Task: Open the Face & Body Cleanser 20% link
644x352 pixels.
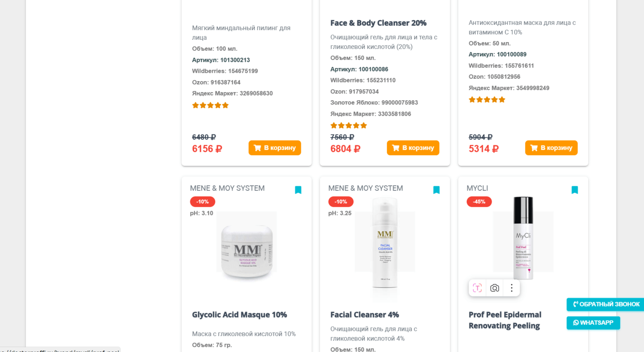Action: pyautogui.click(x=378, y=23)
